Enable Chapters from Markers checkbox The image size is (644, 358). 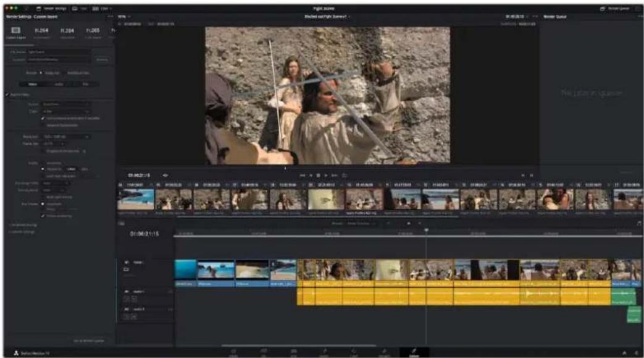(43, 151)
